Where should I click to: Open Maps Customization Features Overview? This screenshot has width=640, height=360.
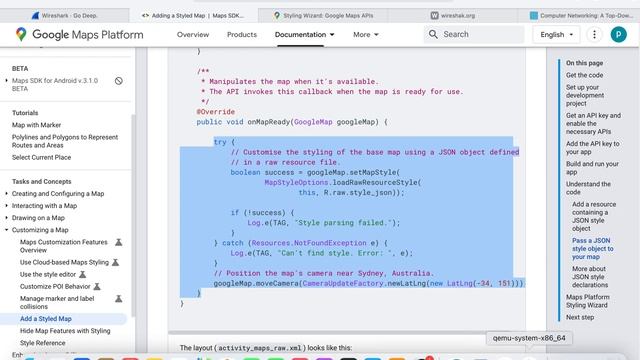pyautogui.click(x=64, y=246)
